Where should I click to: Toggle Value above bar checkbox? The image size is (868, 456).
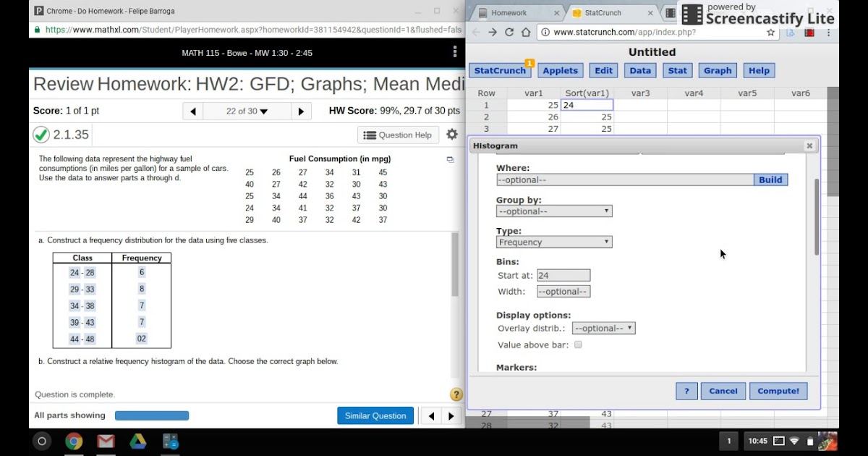click(x=578, y=345)
